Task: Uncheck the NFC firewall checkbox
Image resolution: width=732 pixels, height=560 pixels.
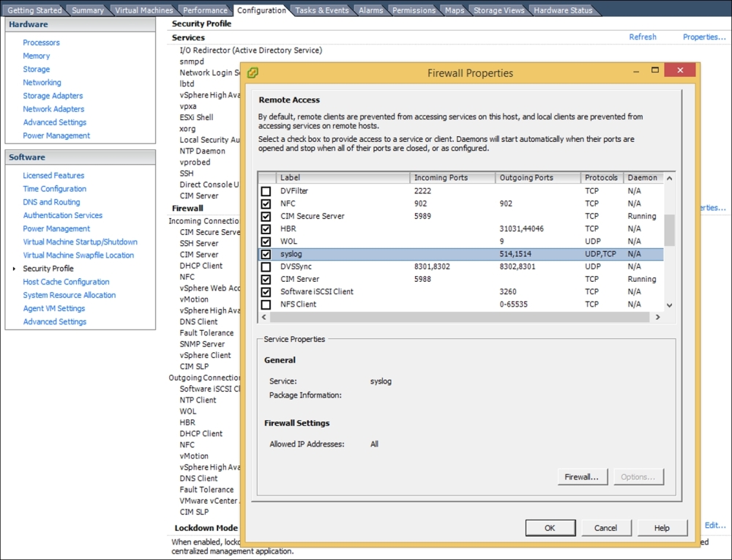Action: click(x=266, y=204)
